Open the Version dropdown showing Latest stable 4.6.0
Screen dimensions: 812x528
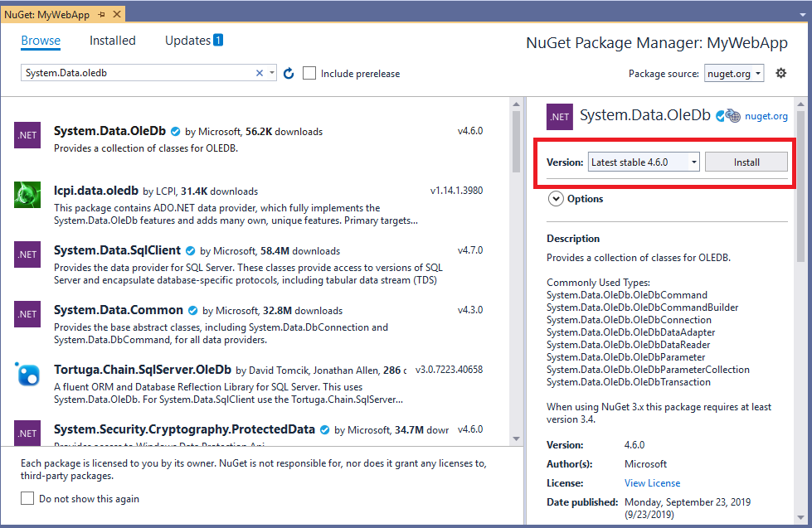(644, 162)
